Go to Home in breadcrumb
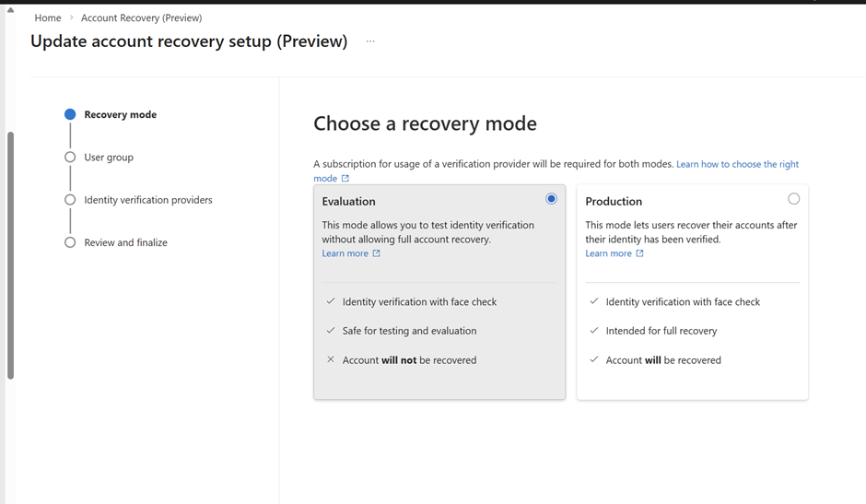This screenshot has width=866, height=504. click(x=48, y=18)
